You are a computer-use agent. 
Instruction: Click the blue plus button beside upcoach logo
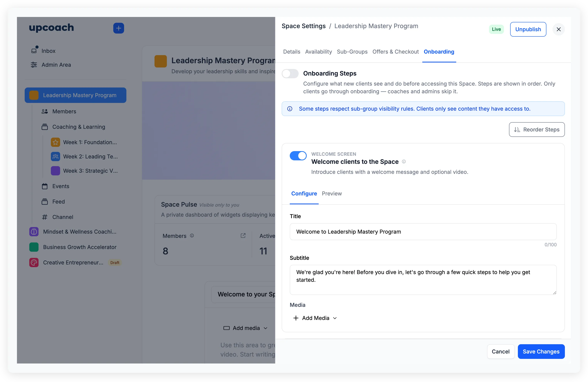point(119,28)
